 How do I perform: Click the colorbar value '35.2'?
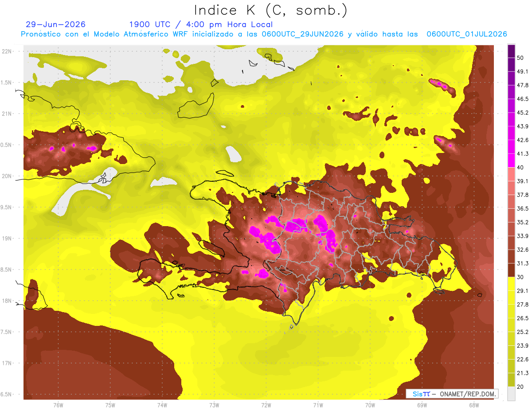pos(523,222)
